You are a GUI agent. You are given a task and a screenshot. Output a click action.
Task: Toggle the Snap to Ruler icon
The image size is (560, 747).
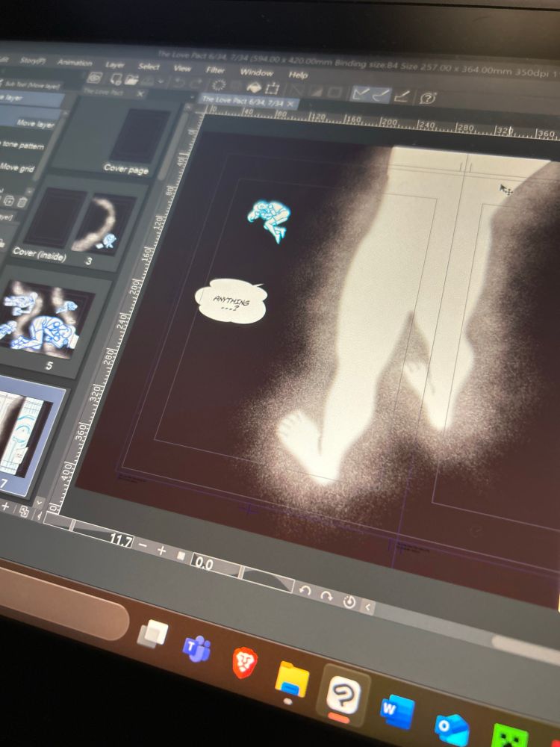(x=361, y=93)
